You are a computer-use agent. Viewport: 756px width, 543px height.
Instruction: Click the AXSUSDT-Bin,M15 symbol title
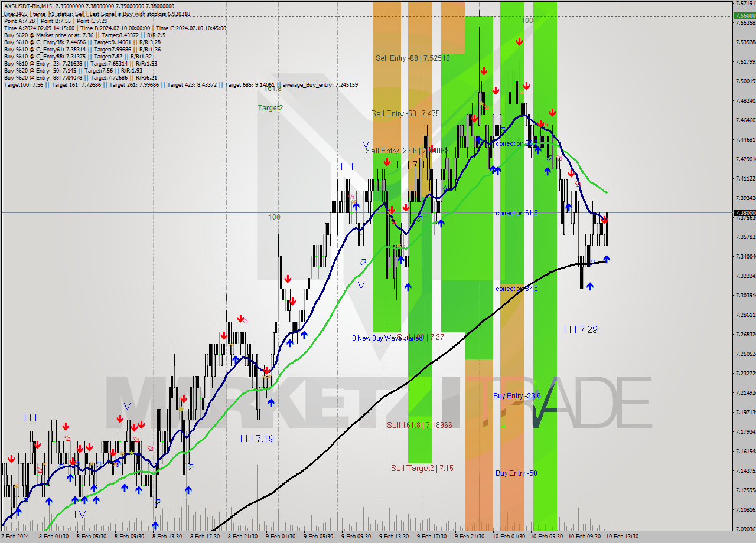coord(28,6)
